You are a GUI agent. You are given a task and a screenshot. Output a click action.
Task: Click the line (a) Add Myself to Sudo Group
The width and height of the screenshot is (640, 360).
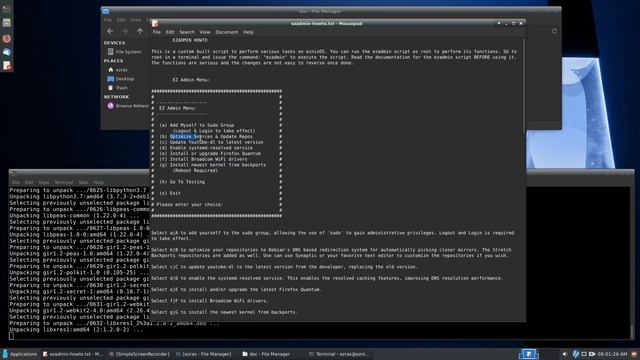[x=197, y=125]
